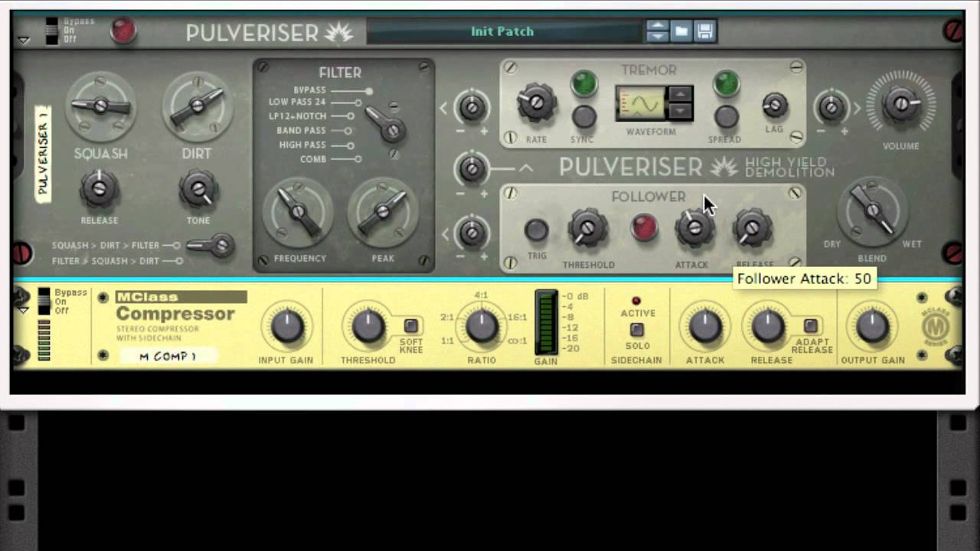Step through patches with the up/down arrow button
The width and height of the screenshot is (980, 551).
pos(658,31)
